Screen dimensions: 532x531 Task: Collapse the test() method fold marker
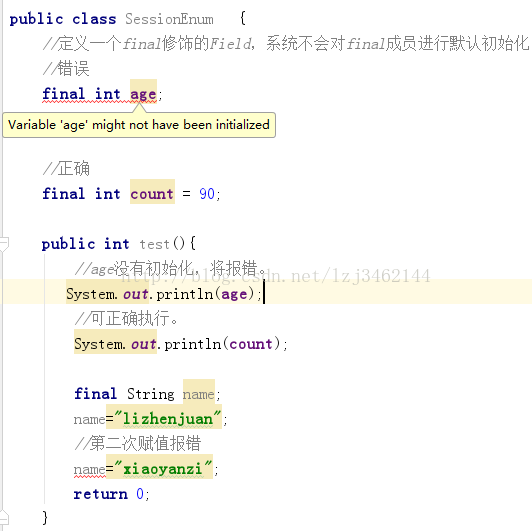[4, 244]
